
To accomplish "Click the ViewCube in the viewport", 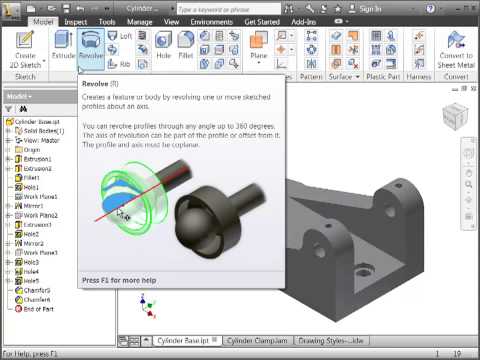I will (x=455, y=116).
